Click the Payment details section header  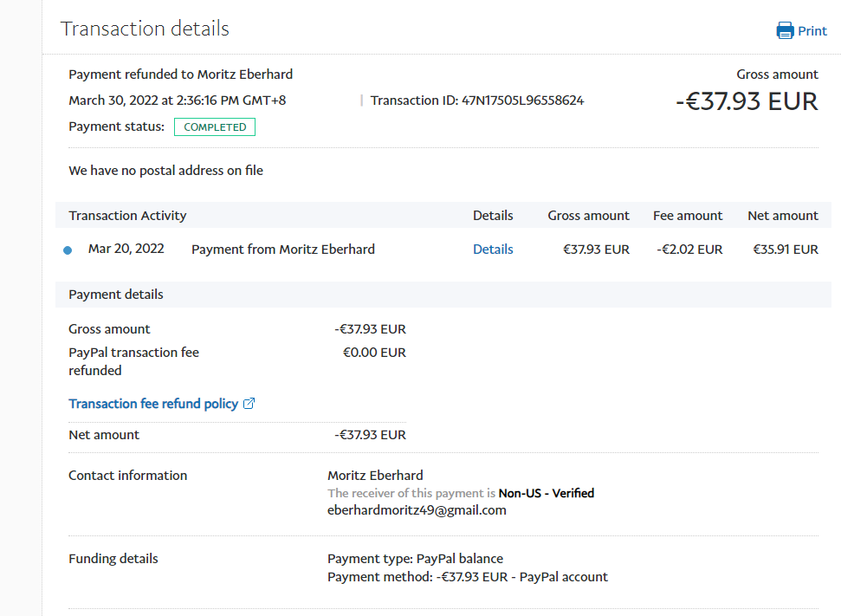click(x=116, y=295)
